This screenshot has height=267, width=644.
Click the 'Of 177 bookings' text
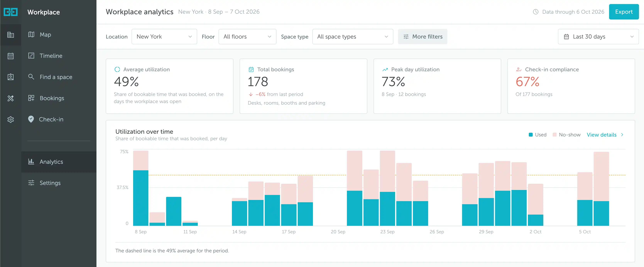coord(534,94)
